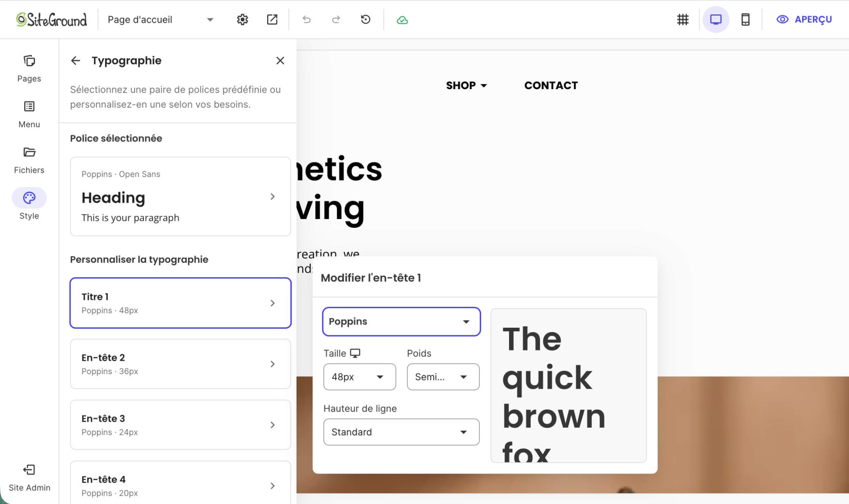The width and height of the screenshot is (849, 504).
Task: Open the Poppins · Open Sans font pair card
Action: coord(181,196)
